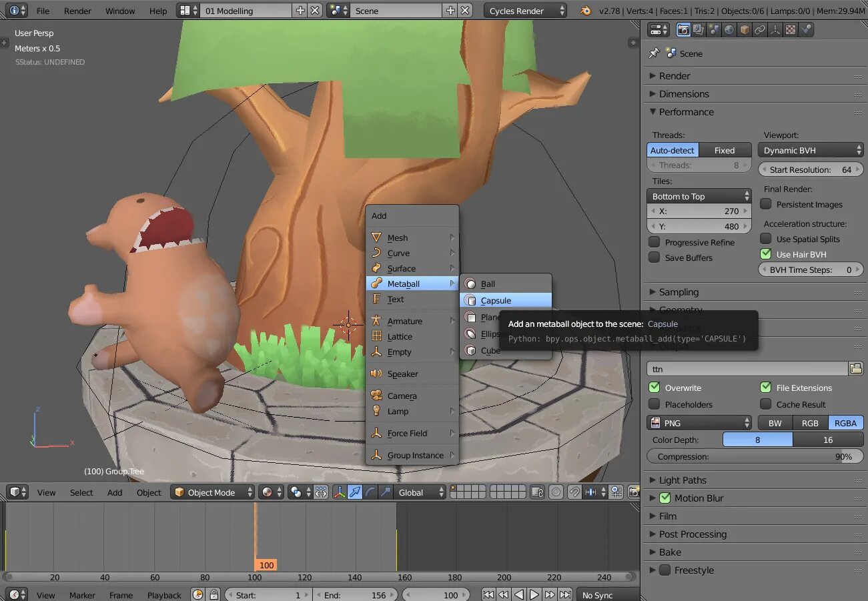The image size is (868, 601).
Task: Select the rotate manipulator arc icon
Action: (x=370, y=492)
